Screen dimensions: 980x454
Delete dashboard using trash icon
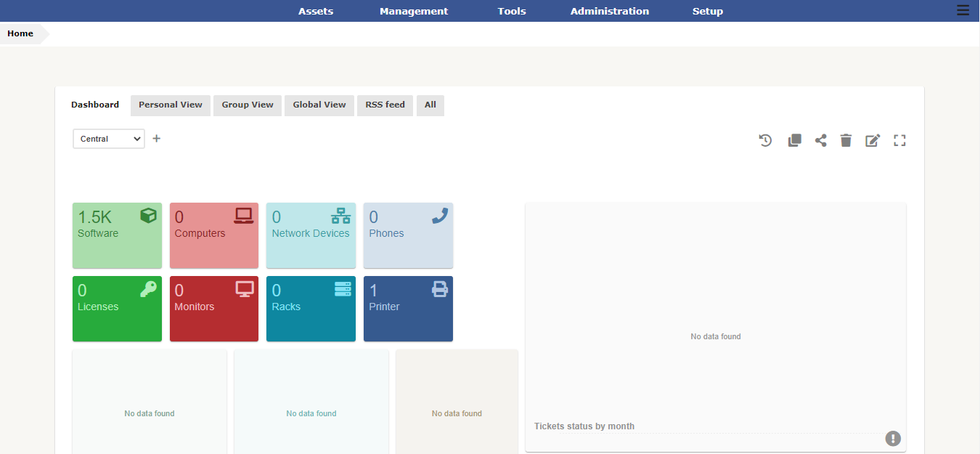(846, 140)
